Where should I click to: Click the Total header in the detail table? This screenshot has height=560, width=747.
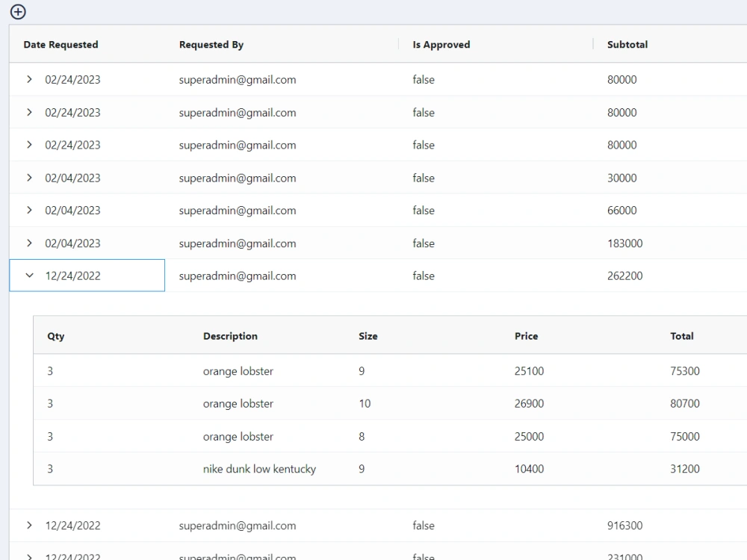[x=681, y=336]
